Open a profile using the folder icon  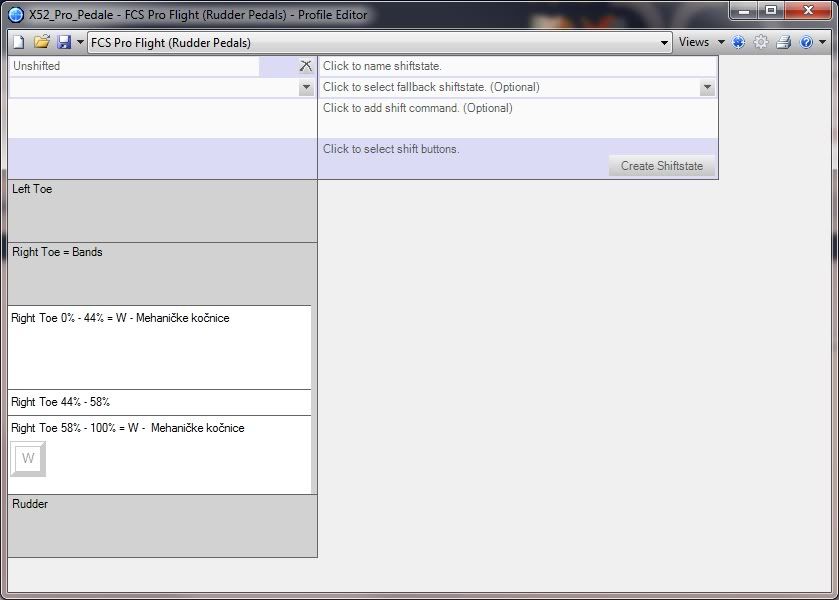(x=41, y=43)
